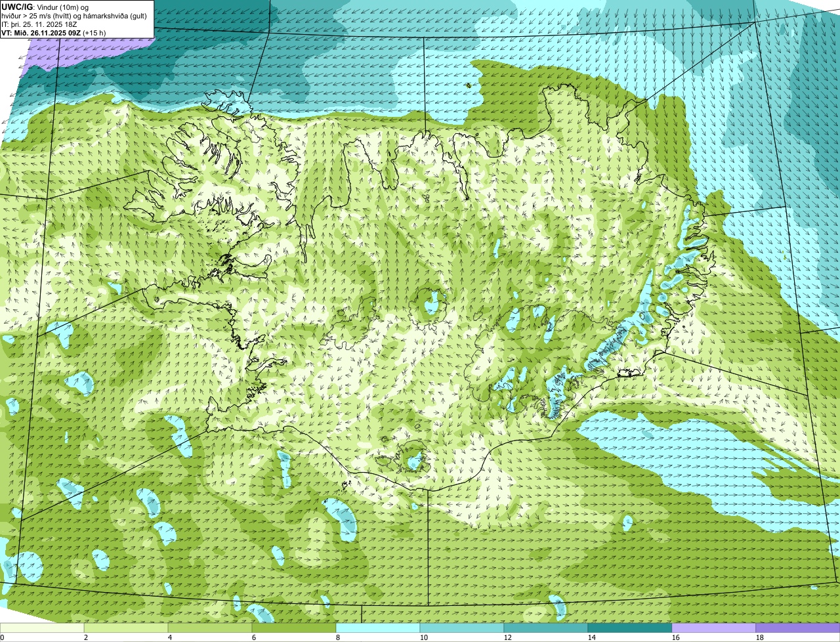This screenshot has width=840, height=642.
Task: Click the valid time line "VT: Mið. 26.11.2025 09Z (+15 h)"
Action: (54, 32)
